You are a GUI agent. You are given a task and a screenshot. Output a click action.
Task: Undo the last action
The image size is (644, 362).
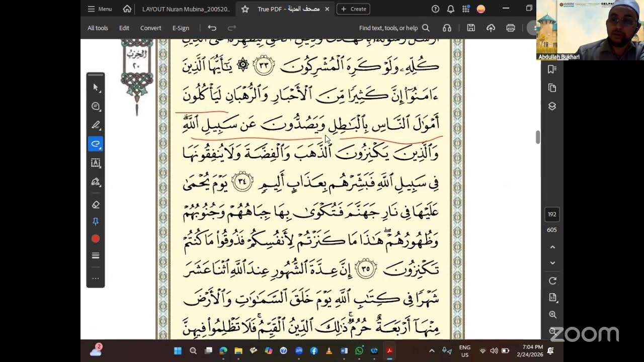point(212,28)
